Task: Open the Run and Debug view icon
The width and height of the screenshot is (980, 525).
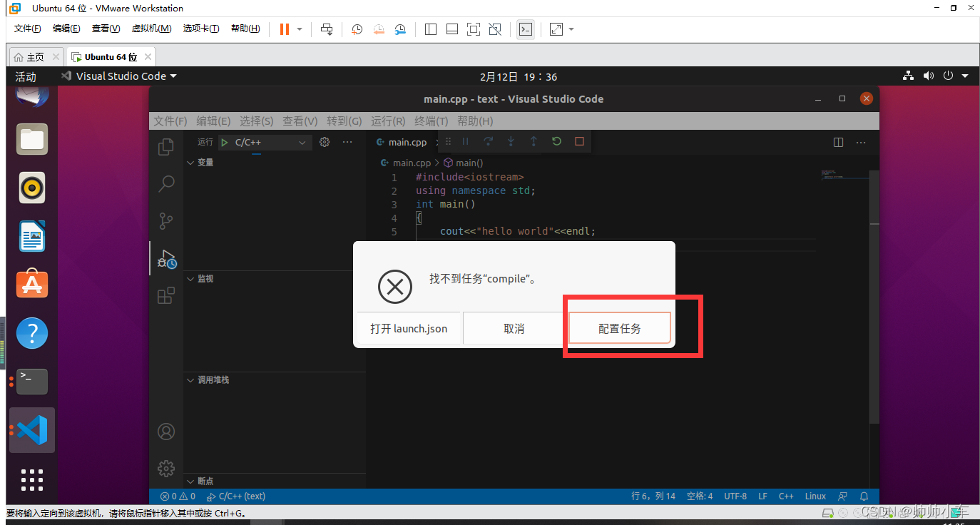Action: pyautogui.click(x=166, y=258)
